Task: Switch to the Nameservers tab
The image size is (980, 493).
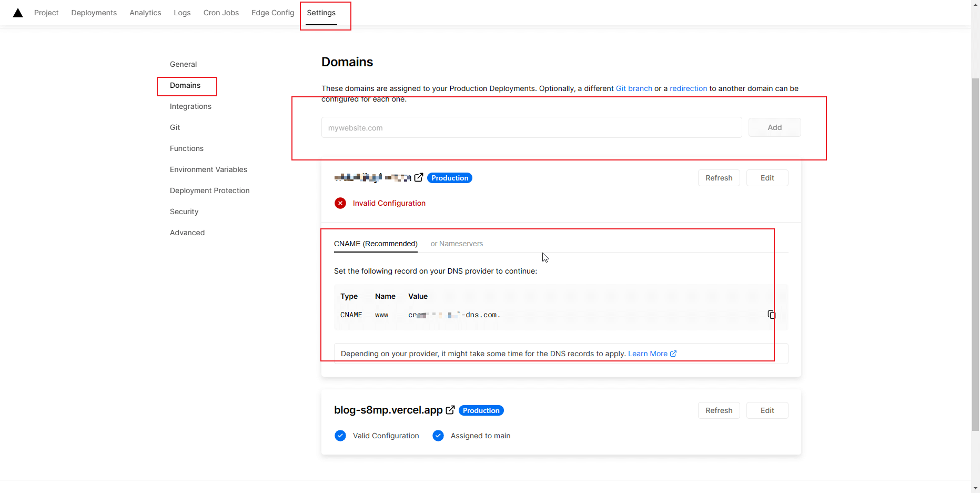Action: tap(457, 244)
